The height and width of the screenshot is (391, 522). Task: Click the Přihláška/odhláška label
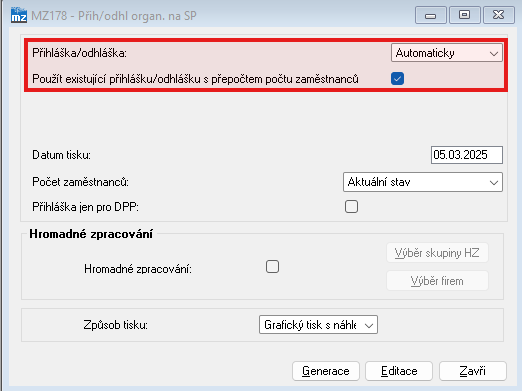coord(79,53)
